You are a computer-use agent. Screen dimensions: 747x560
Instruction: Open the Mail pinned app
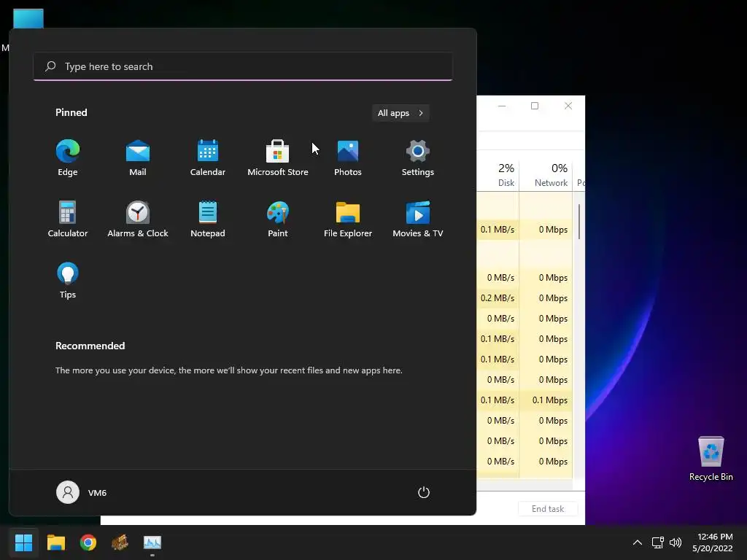tap(138, 158)
